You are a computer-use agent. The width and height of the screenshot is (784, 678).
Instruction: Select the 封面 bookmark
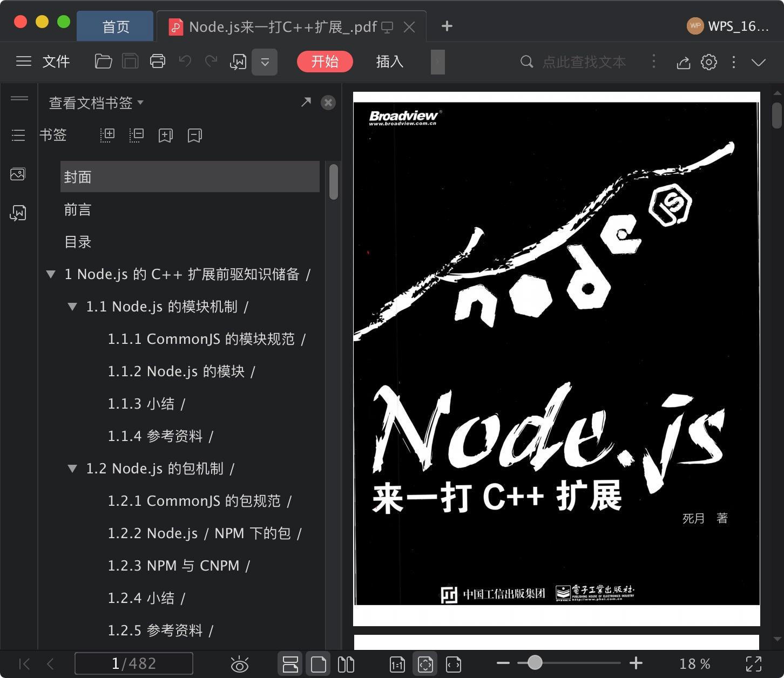click(190, 177)
